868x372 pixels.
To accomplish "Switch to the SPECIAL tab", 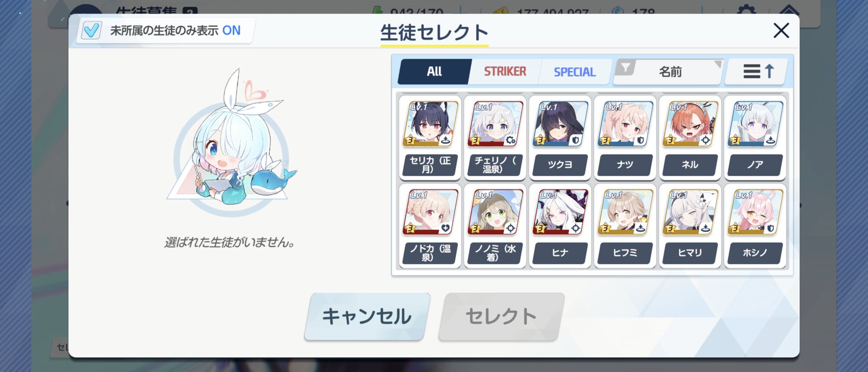I will click(575, 72).
